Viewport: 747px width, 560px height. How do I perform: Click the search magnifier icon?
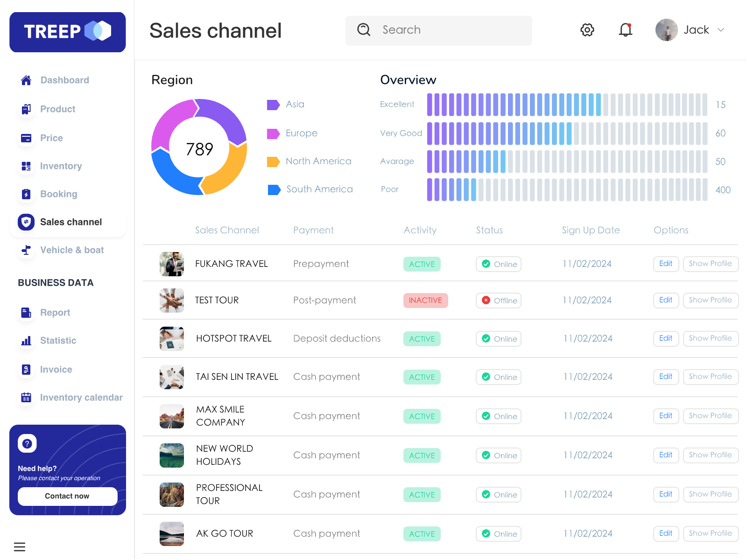[x=364, y=30]
